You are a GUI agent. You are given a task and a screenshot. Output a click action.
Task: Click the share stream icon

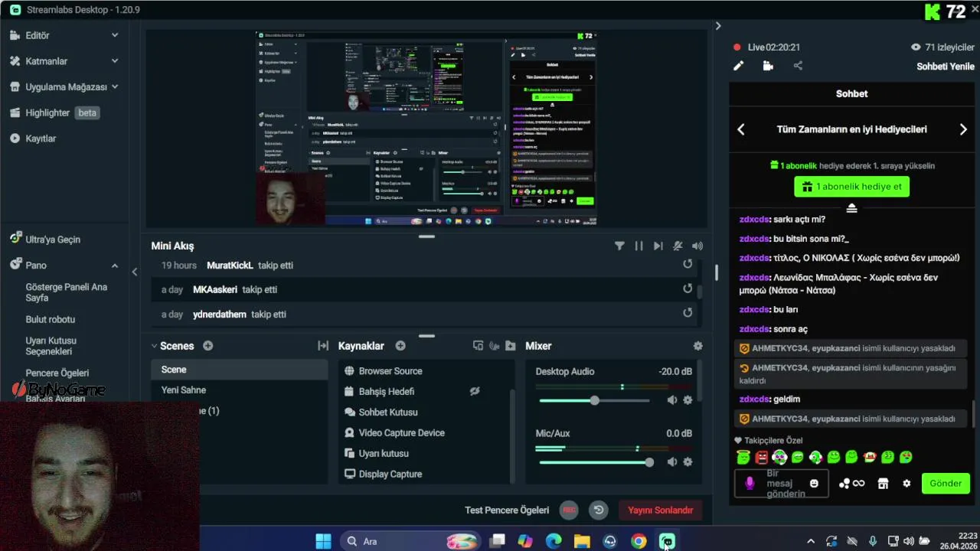pyautogui.click(x=798, y=66)
